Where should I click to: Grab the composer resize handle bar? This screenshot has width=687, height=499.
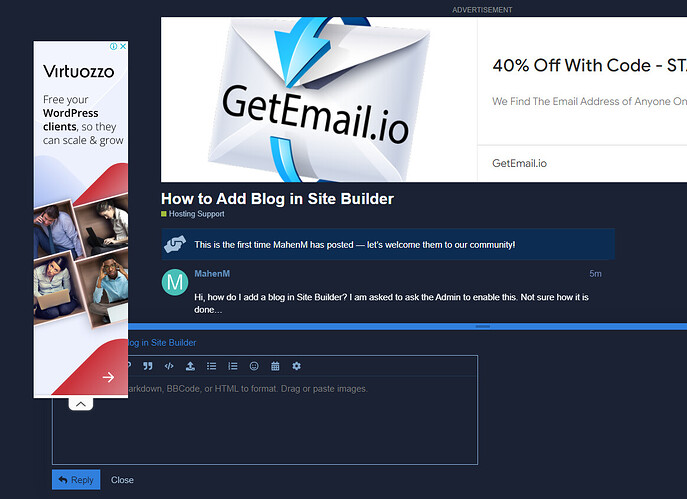pos(483,326)
